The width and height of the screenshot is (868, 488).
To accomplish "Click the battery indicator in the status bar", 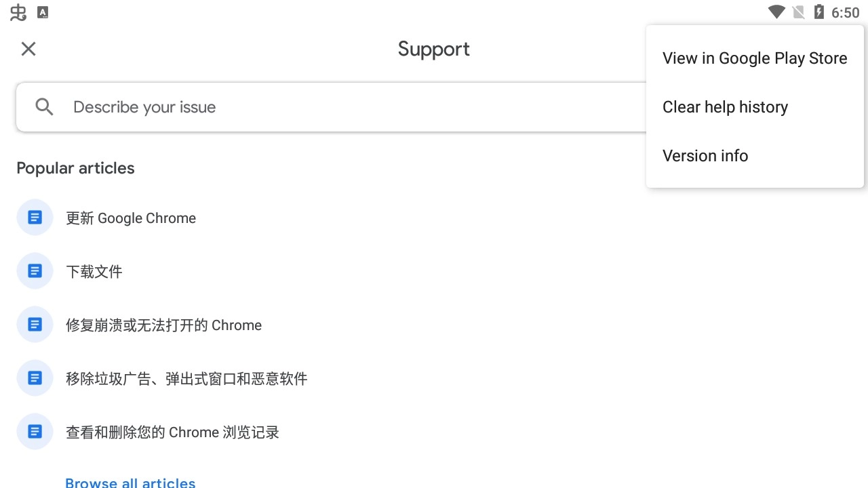I will click(x=818, y=12).
